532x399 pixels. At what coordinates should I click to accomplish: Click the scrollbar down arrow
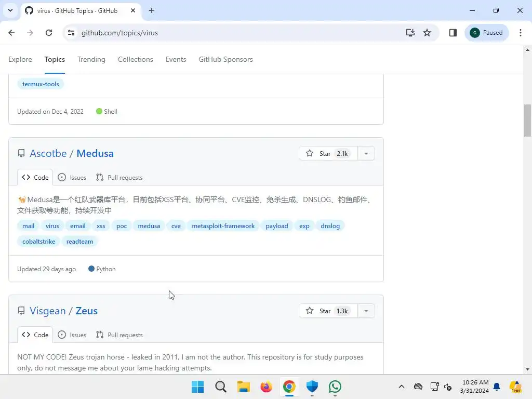528,369
